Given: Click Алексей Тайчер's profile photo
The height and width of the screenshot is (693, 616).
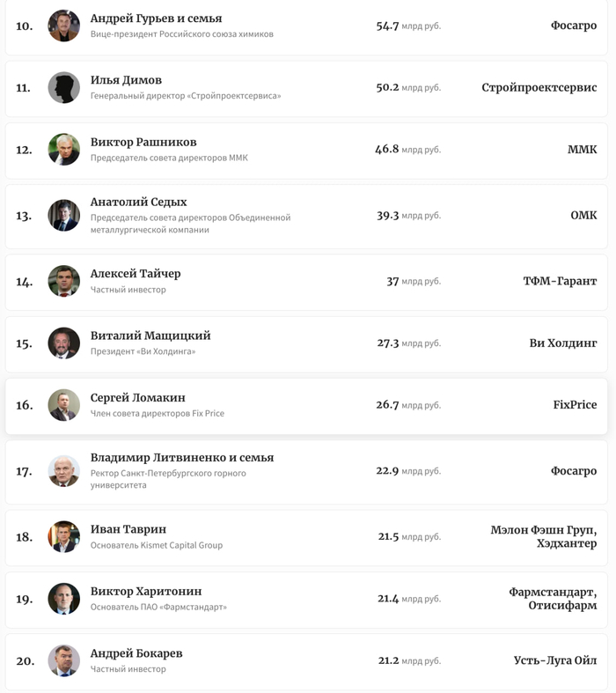Looking at the screenshot, I should coord(63,281).
